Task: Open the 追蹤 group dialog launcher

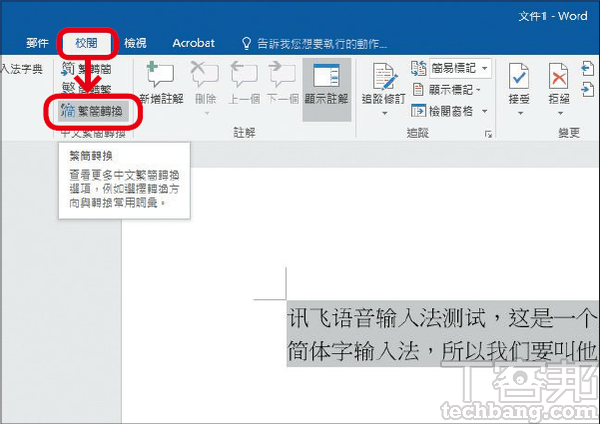Action: click(488, 134)
